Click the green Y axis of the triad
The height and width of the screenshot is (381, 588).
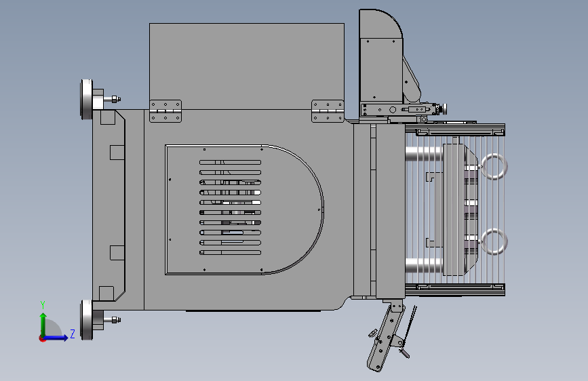pyautogui.click(x=43, y=324)
